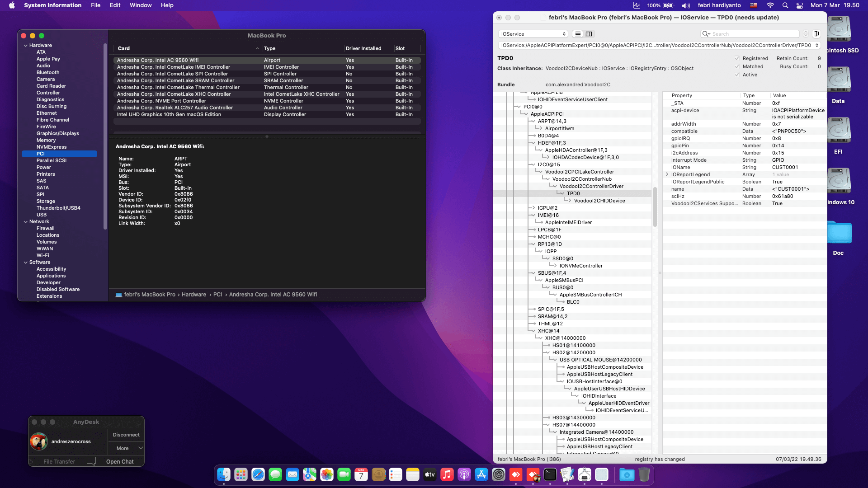This screenshot has height=488, width=868.
Task: Launch FaceTime from the Dock
Action: 344,474
